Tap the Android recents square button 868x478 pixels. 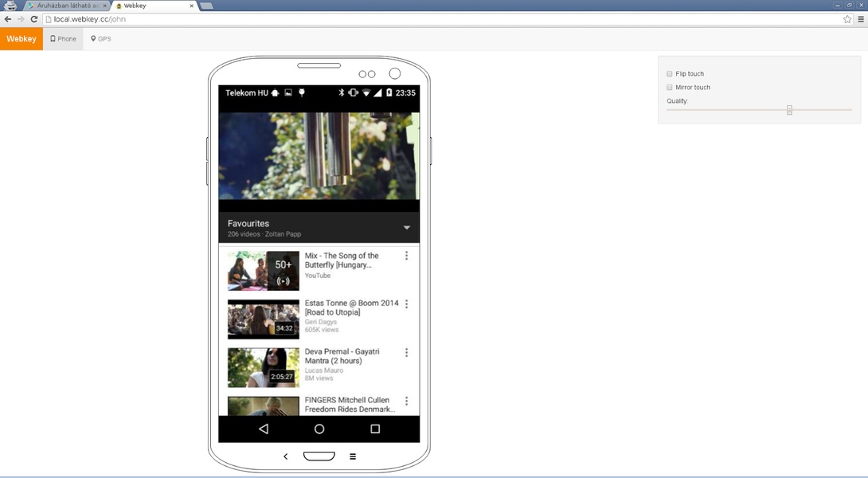pos(375,429)
